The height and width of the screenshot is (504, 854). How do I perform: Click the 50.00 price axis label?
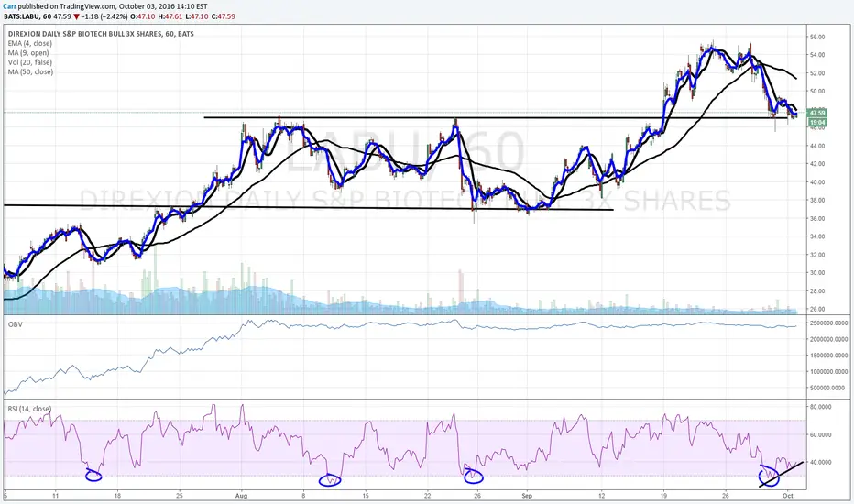pyautogui.click(x=817, y=91)
